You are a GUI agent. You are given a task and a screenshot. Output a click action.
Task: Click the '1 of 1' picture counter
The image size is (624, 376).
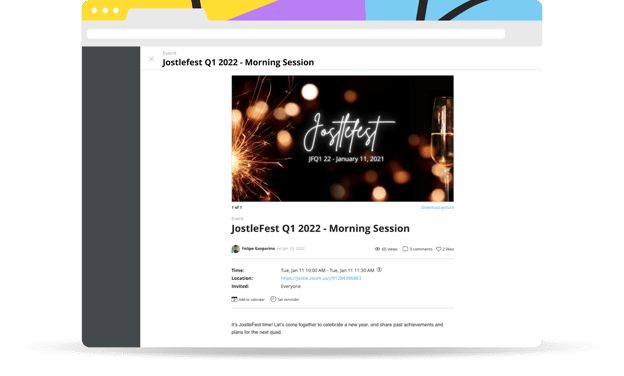click(x=237, y=207)
